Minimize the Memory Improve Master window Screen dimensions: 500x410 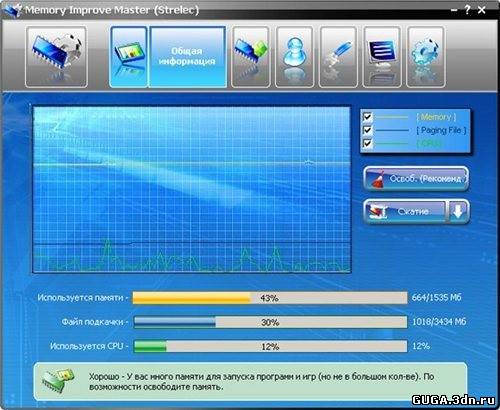pos(454,10)
